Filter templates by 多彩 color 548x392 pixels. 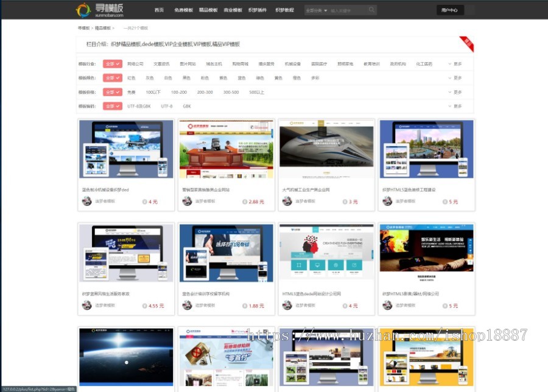[x=315, y=78]
